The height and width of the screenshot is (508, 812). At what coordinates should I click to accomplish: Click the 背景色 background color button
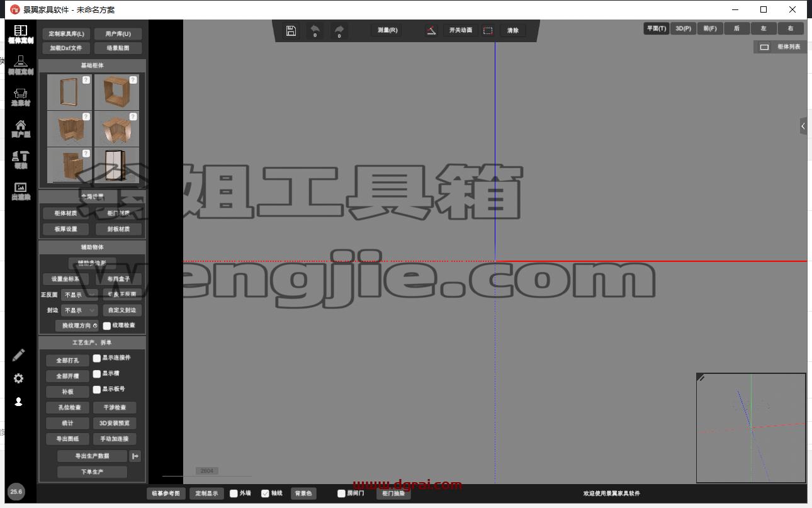[303, 494]
